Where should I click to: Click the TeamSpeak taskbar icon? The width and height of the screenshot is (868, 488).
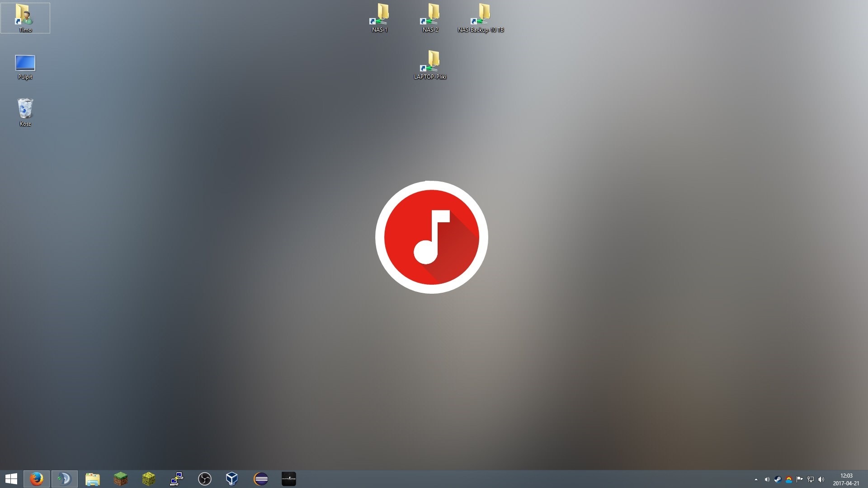[x=65, y=479]
